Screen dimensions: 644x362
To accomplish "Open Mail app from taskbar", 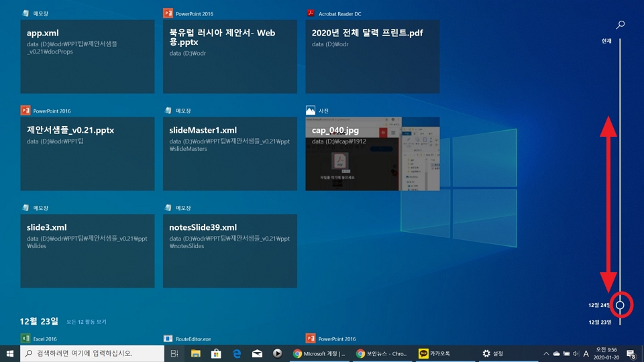I will 257,353.
